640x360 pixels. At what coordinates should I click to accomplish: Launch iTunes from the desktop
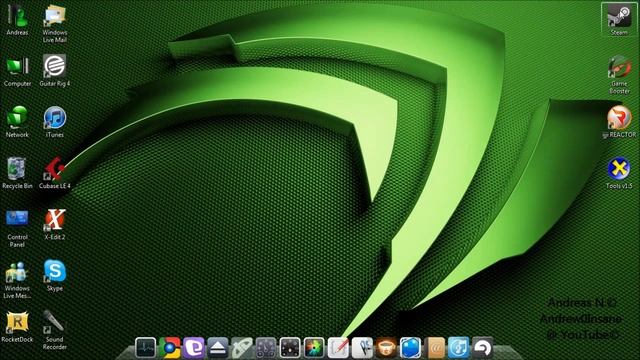[55, 118]
